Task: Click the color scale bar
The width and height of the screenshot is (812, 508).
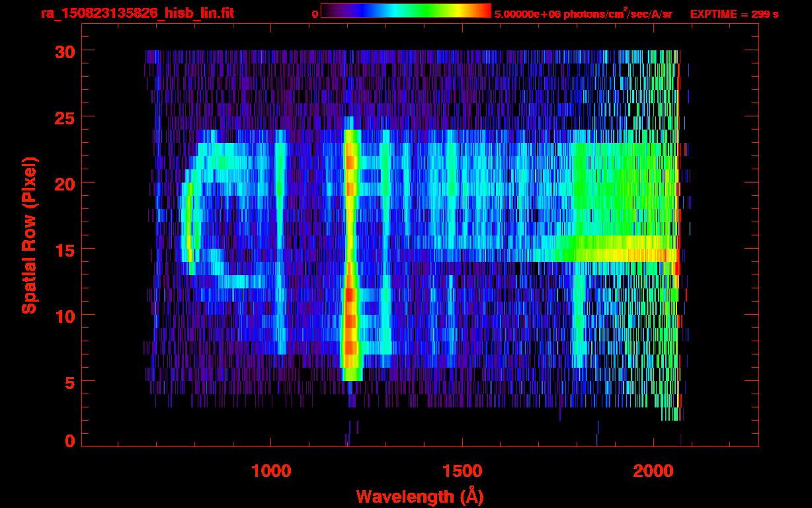Action: pos(406,11)
